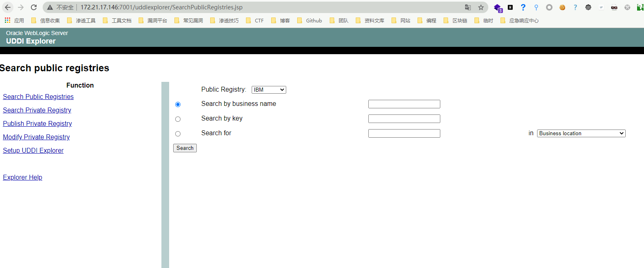Image resolution: width=644 pixels, height=268 pixels.
Task: Click the purple stacked-layers extension with badge 3
Action: [497, 7]
